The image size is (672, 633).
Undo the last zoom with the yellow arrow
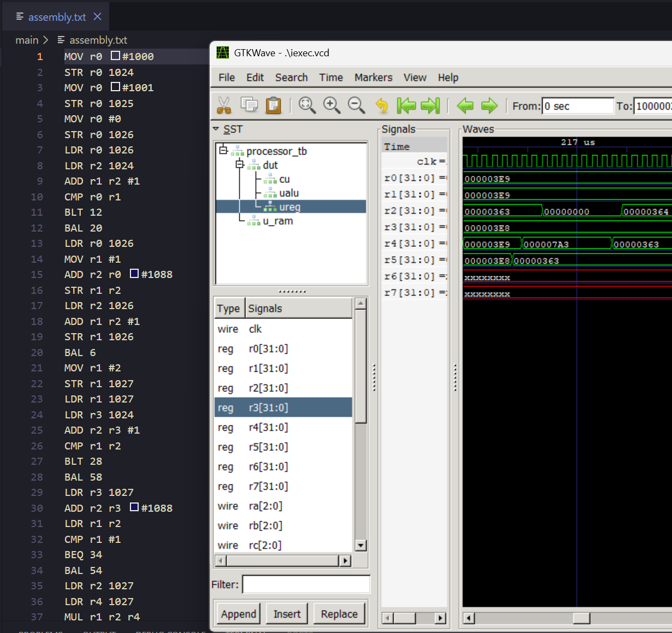[x=382, y=105]
